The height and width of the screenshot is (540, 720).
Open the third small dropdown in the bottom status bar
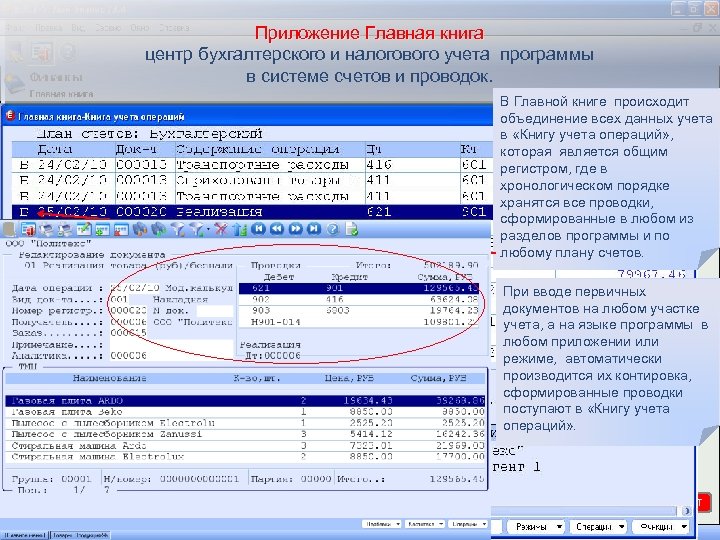(x=468, y=523)
